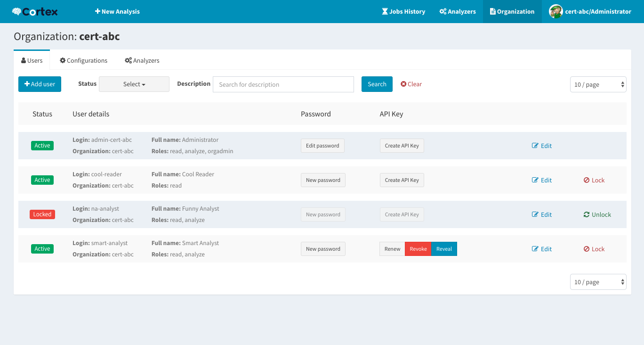Change the top page size selector
The image size is (644, 345).
click(598, 84)
